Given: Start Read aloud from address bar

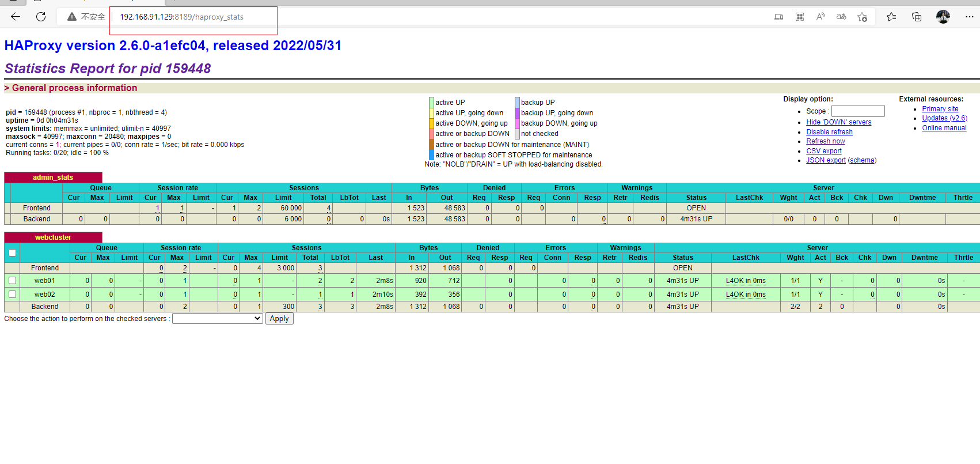Looking at the screenshot, I should [821, 17].
